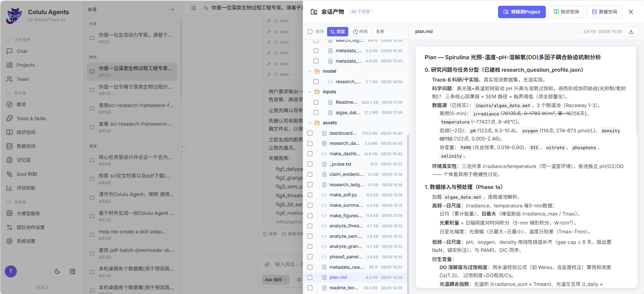Click the 数据空间 button in the panel header
The image size is (644, 294).
(x=605, y=12)
